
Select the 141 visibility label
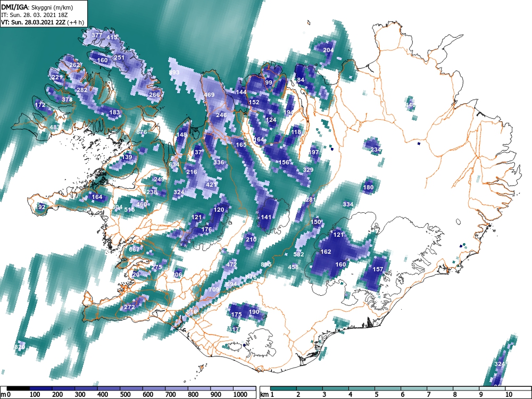pyautogui.click(x=266, y=217)
